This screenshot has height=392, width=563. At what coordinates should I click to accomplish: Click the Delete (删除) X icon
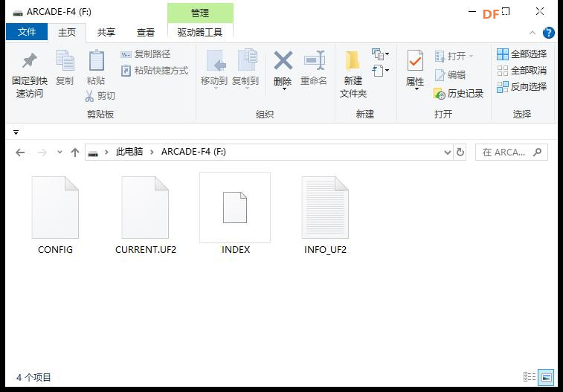pyautogui.click(x=283, y=61)
